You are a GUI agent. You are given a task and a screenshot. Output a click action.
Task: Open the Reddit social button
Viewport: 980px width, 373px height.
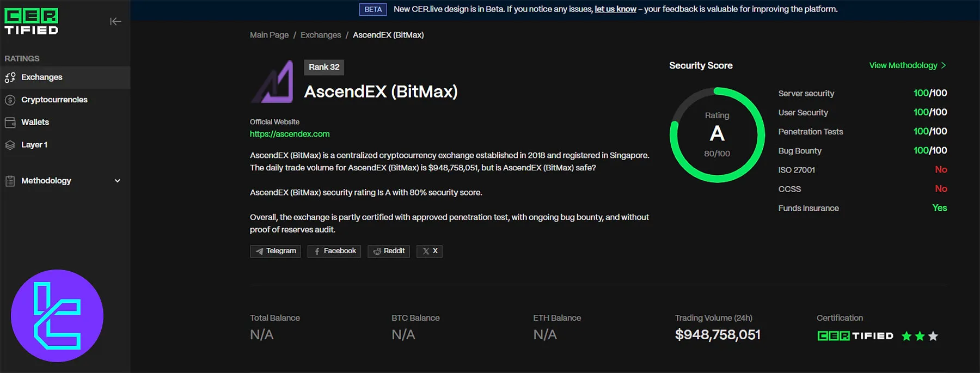tap(389, 251)
